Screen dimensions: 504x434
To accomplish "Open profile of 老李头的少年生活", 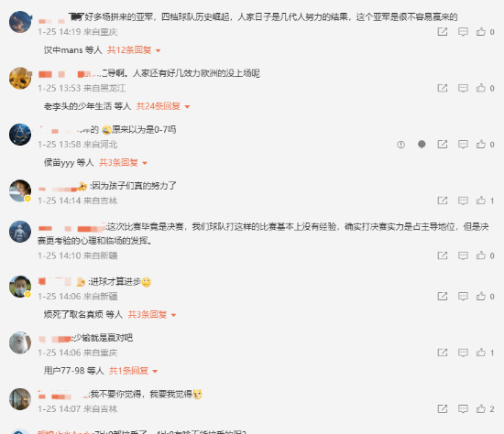I will point(78,106).
